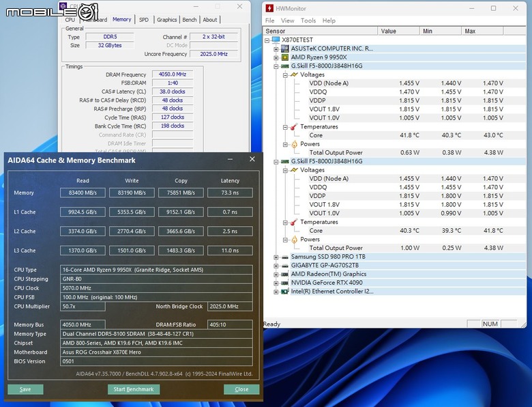Click the Memory Read 83400 MB/s field
Viewport: 532px width, 407px height.
coord(83,193)
